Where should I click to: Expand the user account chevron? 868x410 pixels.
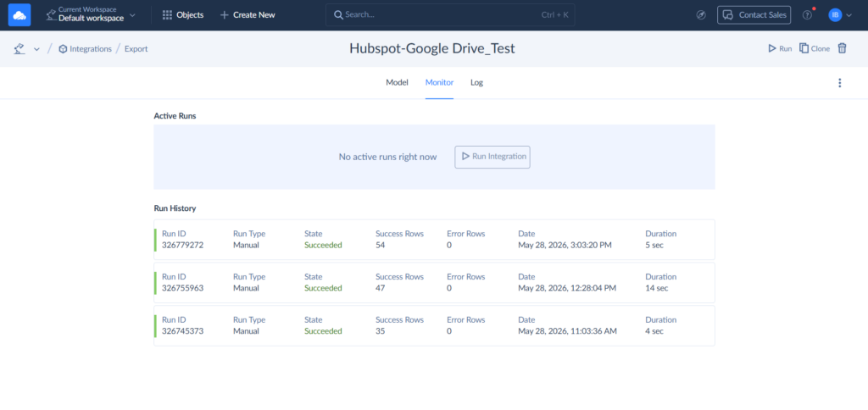849,15
